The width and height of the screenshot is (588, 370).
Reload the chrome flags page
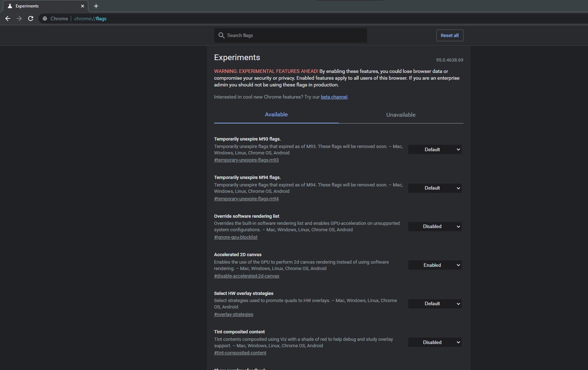31,18
